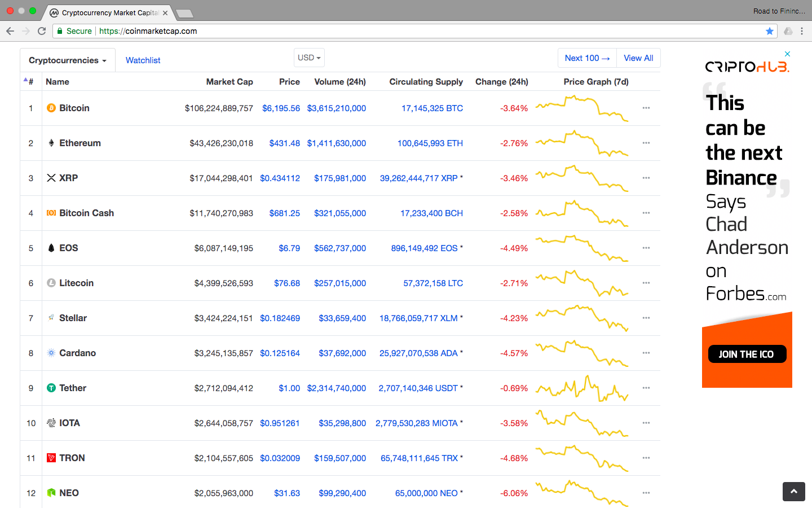Open the Chrome three-dot menu

click(802, 31)
